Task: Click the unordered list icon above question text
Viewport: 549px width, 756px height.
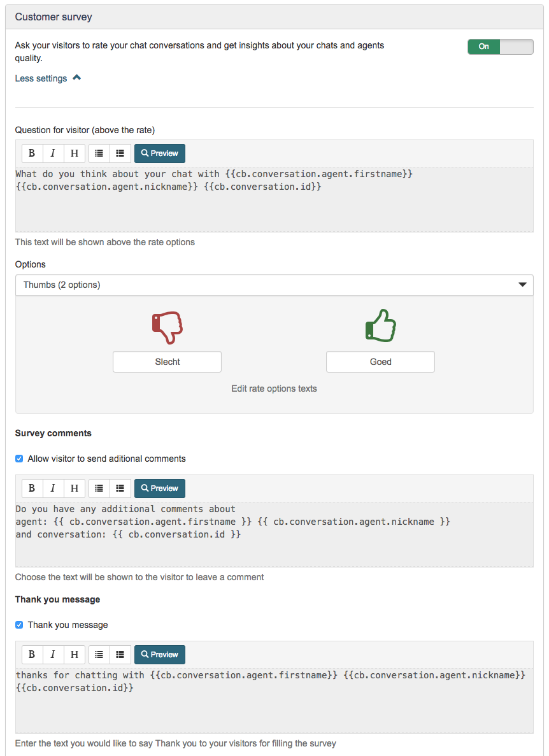Action: tap(99, 153)
